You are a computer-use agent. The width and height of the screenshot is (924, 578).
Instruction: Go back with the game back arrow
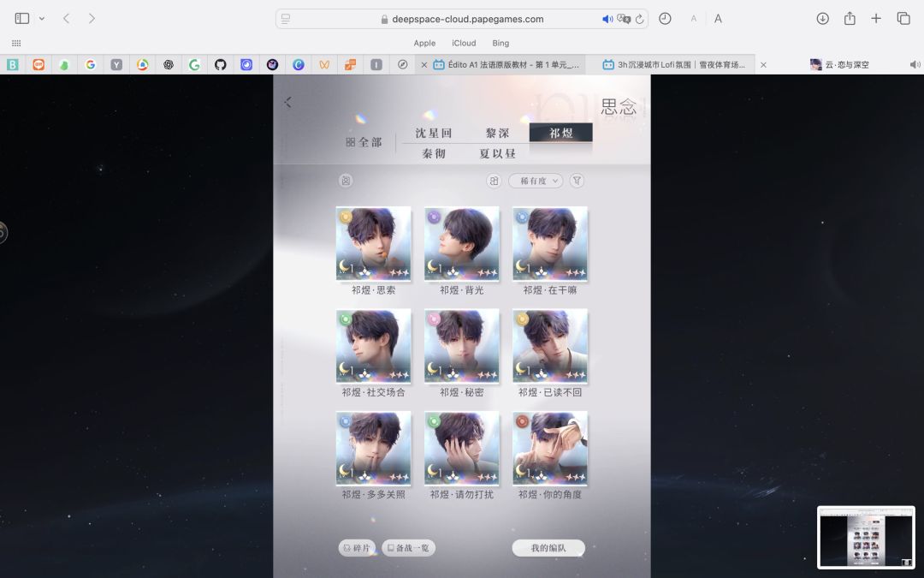pyautogui.click(x=287, y=103)
